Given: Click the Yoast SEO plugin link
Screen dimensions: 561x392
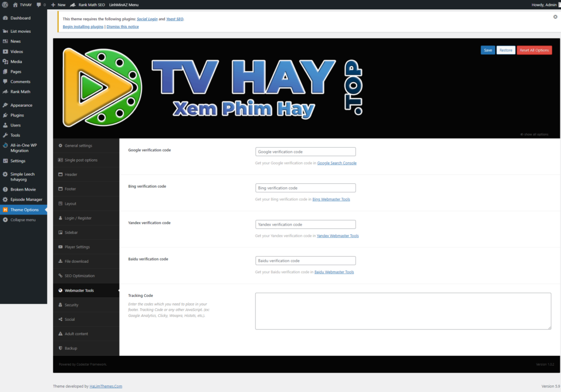Looking at the screenshot, I should pos(175,19).
